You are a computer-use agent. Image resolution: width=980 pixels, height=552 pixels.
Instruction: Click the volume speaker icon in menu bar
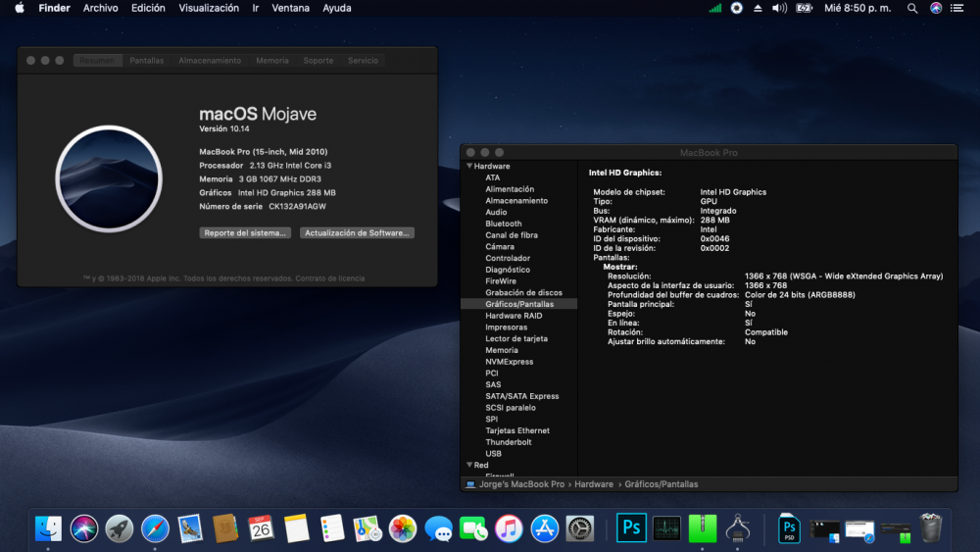click(x=779, y=8)
